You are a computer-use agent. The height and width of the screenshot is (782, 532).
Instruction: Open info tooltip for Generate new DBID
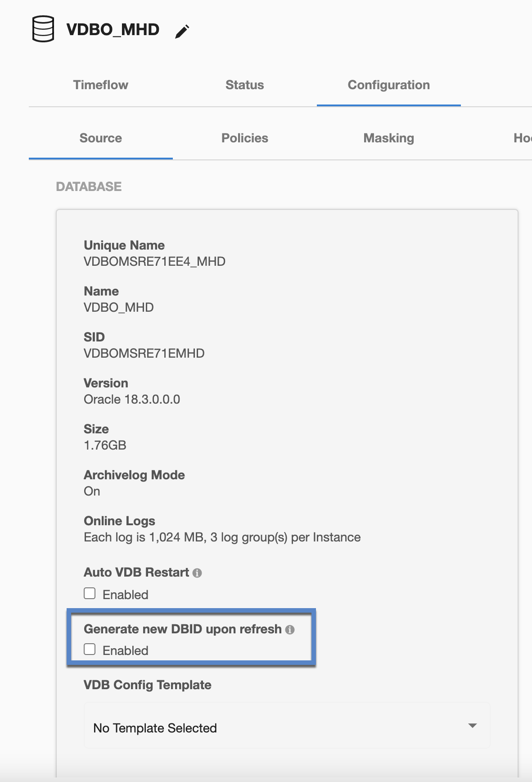290,630
